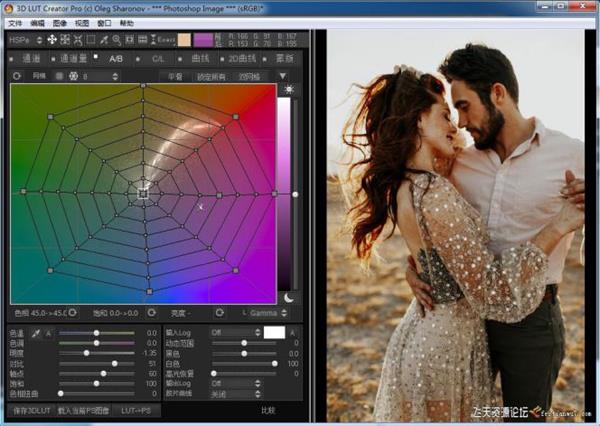The height and width of the screenshot is (426, 600).
Task: Toggle the 锁定所有 lock option
Action: [x=212, y=76]
